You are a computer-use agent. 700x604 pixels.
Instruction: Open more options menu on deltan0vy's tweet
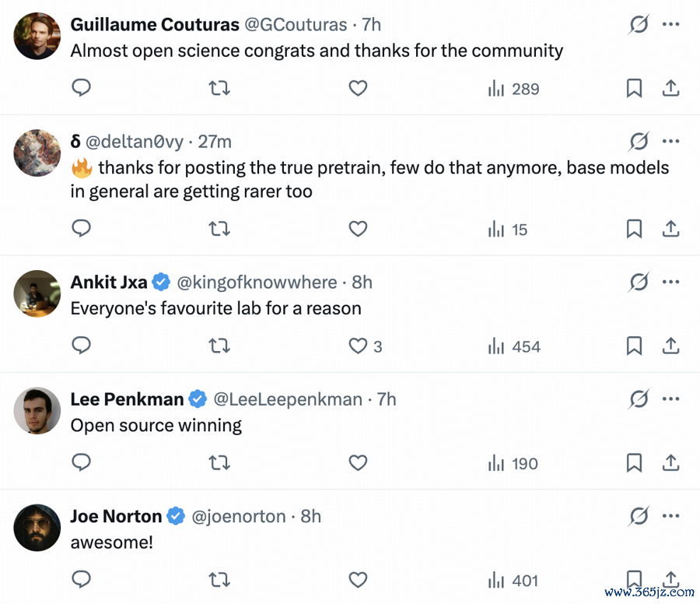pos(670,141)
